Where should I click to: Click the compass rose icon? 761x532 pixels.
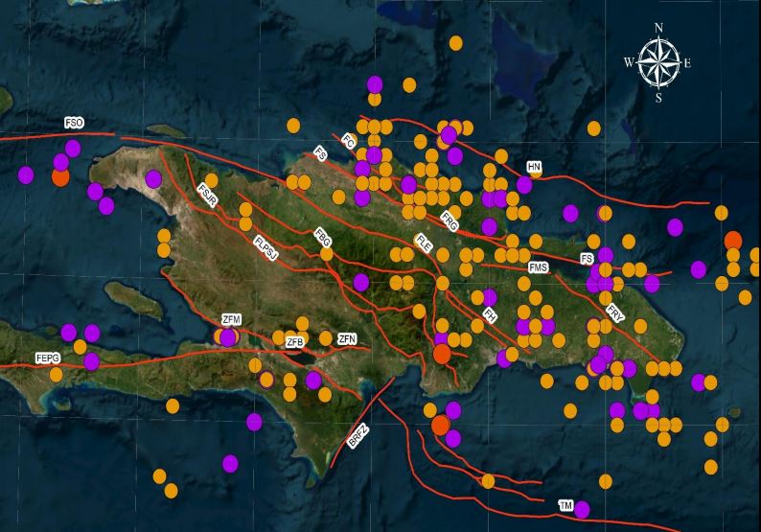point(658,63)
